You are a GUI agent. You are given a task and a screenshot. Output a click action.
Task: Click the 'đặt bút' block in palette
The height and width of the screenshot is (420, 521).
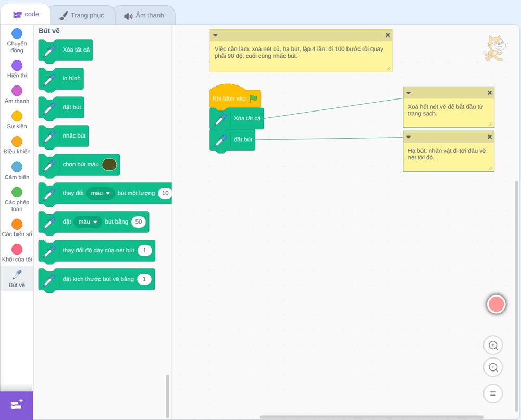coord(61,107)
